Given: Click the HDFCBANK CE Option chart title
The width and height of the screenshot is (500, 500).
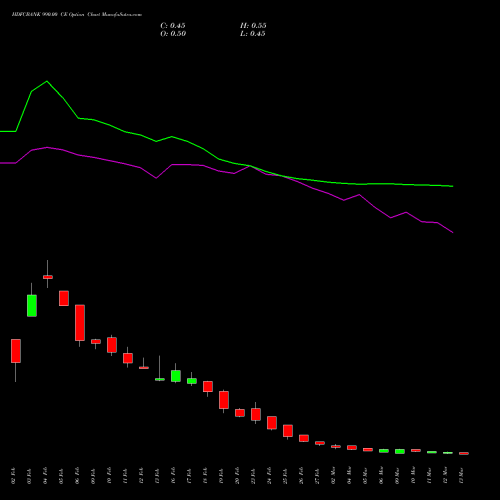Looking at the screenshot, I should pos(77,15).
